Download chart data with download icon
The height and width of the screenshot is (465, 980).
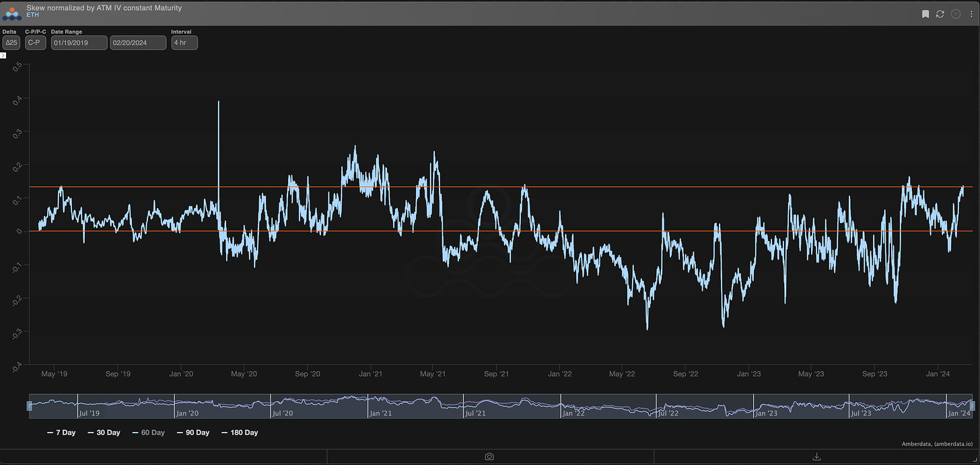(816, 457)
